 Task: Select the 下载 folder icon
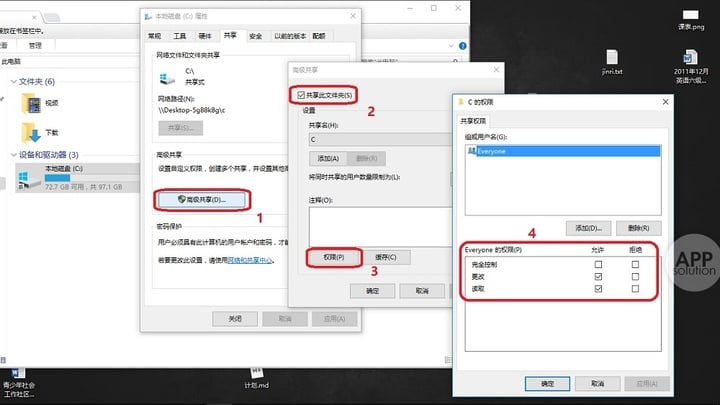[31, 133]
